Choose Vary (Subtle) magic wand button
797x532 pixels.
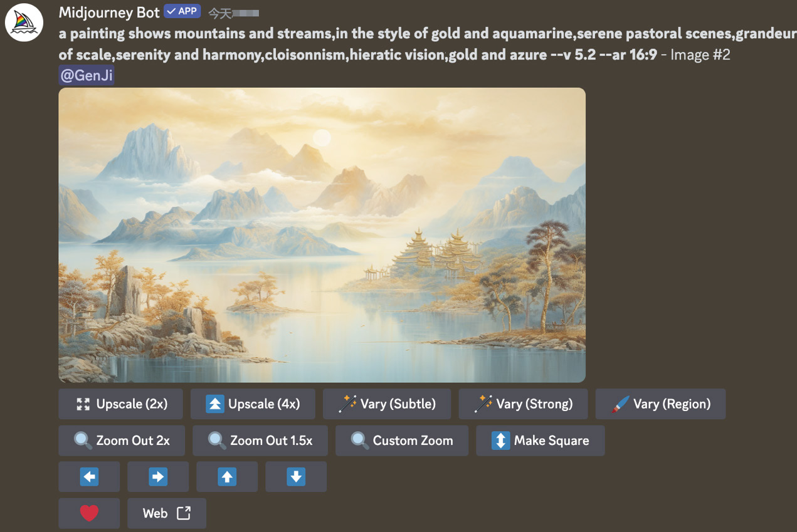tap(387, 404)
